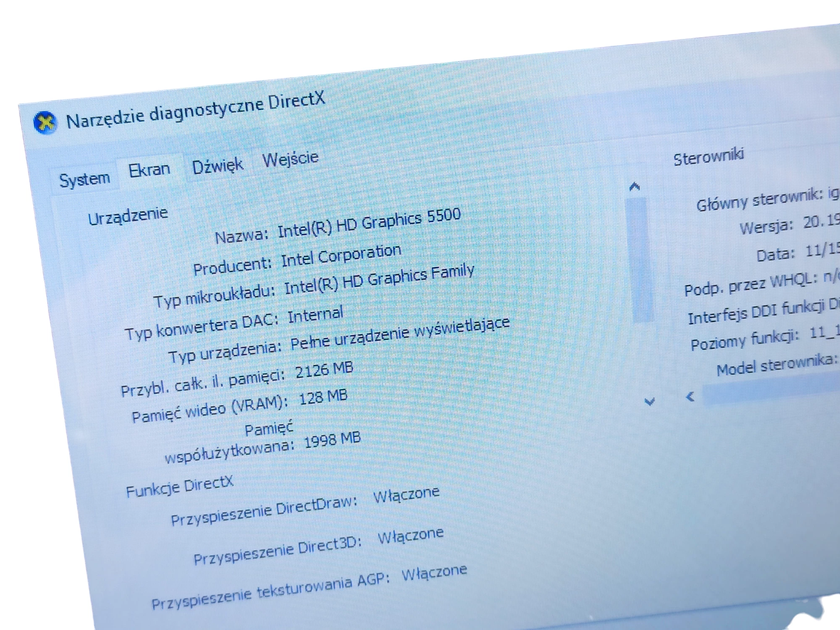Click the Funkcje DirectX group label
Screen dimensions: 840x630
[x=179, y=487]
